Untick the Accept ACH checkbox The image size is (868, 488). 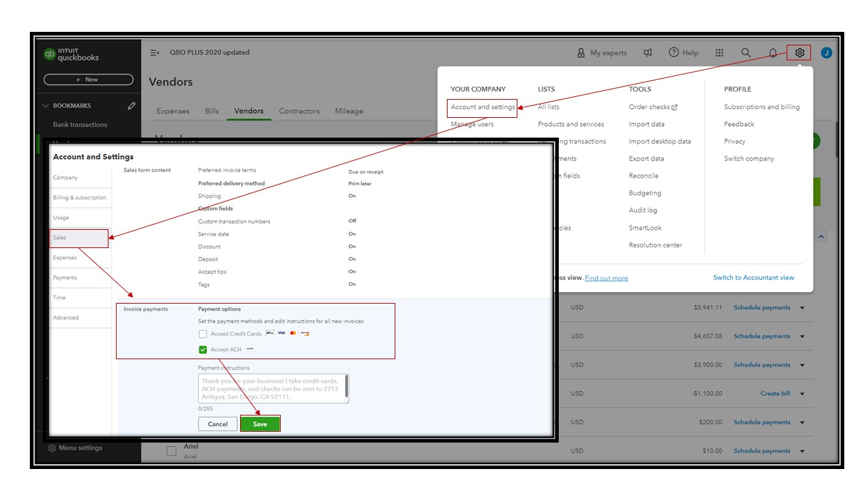203,350
